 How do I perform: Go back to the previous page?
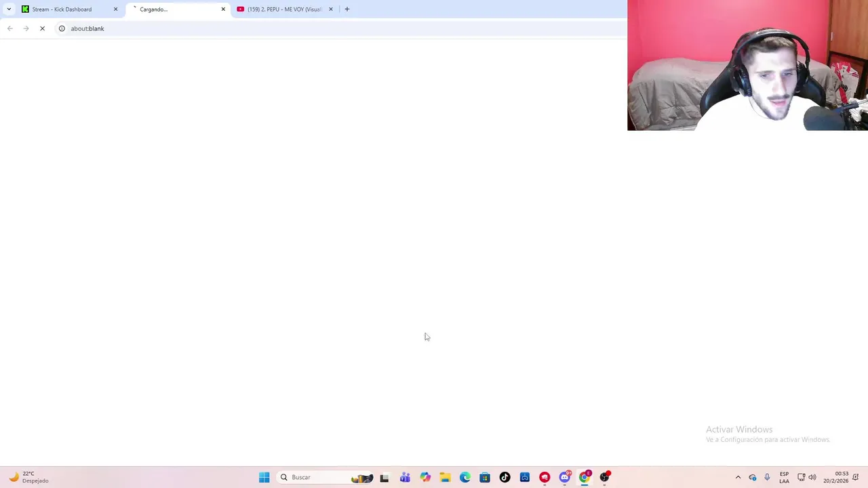[x=10, y=28]
